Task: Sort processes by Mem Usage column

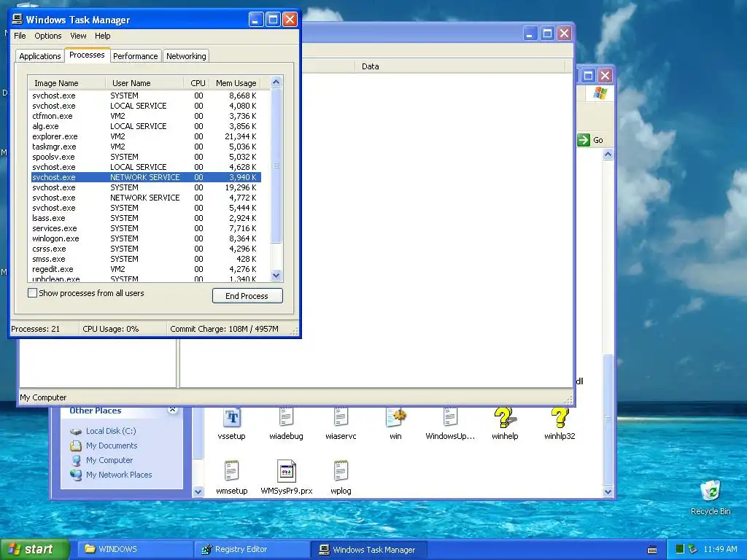Action: point(236,83)
